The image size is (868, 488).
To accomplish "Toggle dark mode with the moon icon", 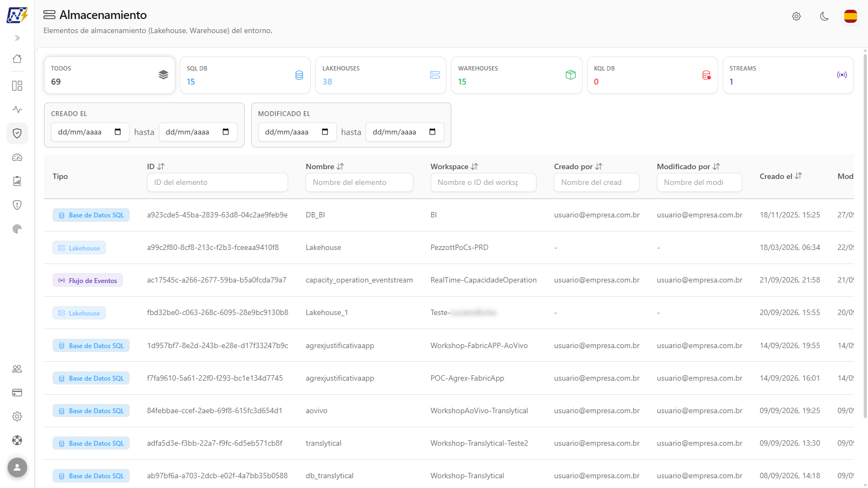I will (824, 16).
